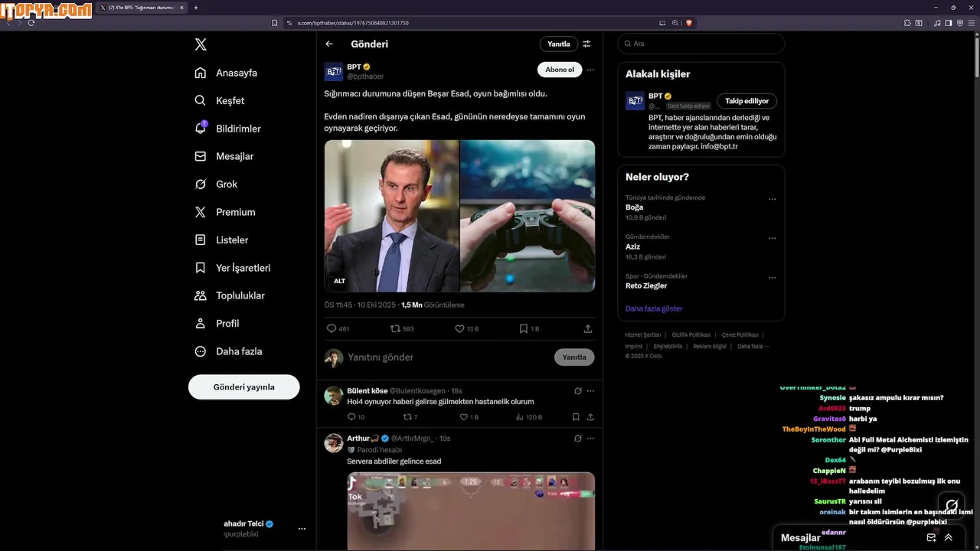The height and width of the screenshot is (551, 980).
Task: Open more options on Arthur reply
Action: (590, 439)
